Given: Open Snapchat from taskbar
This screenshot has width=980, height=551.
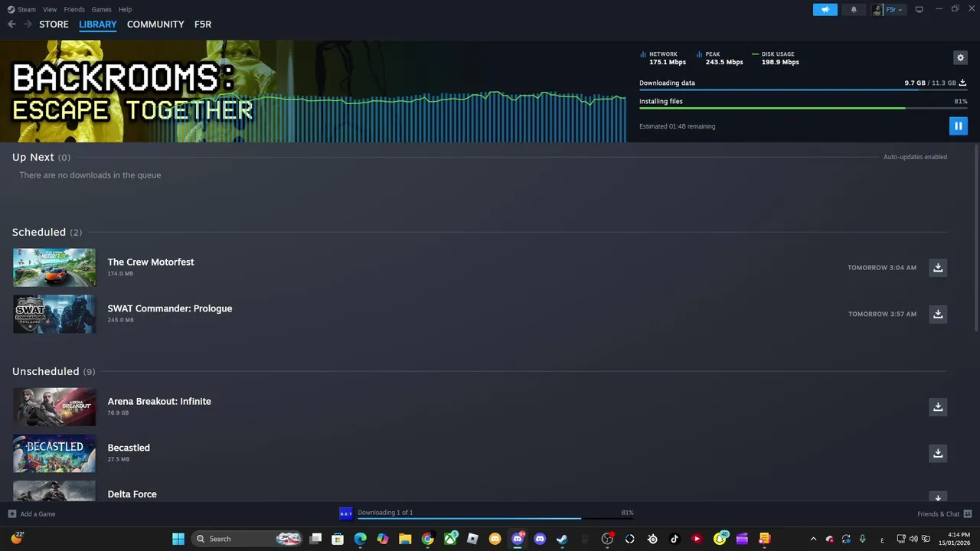Looking at the screenshot, I should [x=720, y=539].
